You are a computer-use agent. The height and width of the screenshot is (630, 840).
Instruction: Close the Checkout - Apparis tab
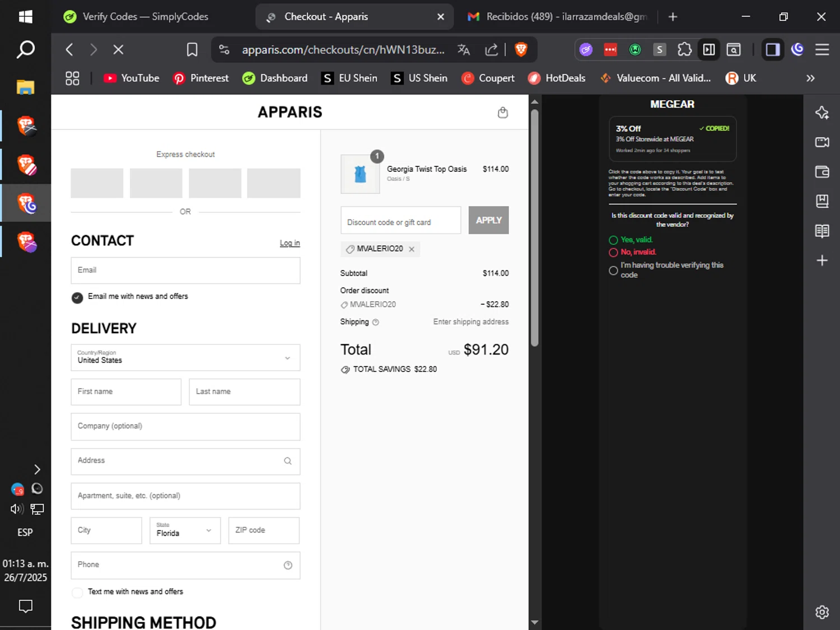[x=441, y=17]
